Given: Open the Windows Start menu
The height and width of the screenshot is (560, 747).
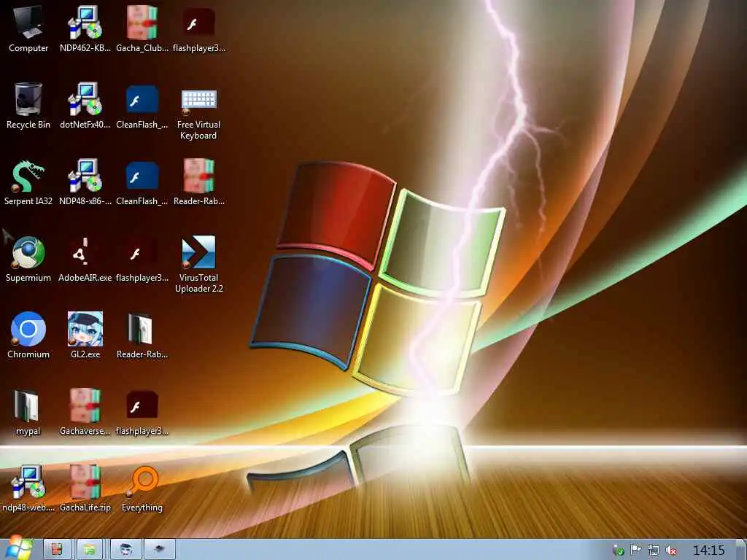Looking at the screenshot, I should click(x=18, y=548).
